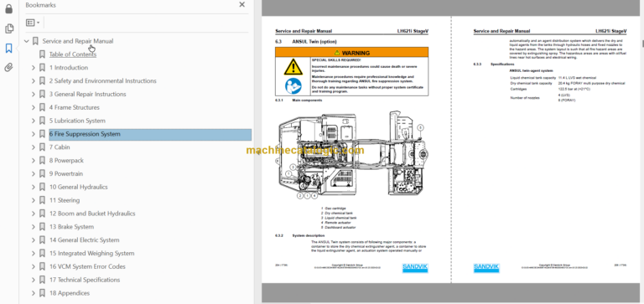Click the bookmark icon beside 18 Appendices
The image size is (644, 304).
pyautogui.click(x=42, y=293)
